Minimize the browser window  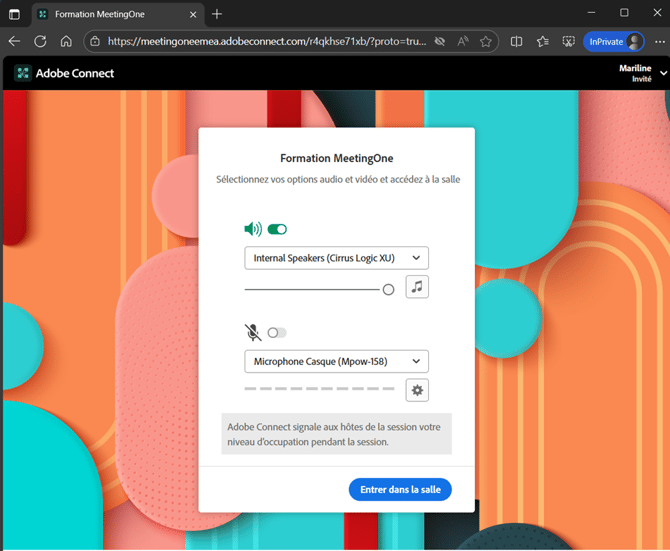tap(591, 13)
